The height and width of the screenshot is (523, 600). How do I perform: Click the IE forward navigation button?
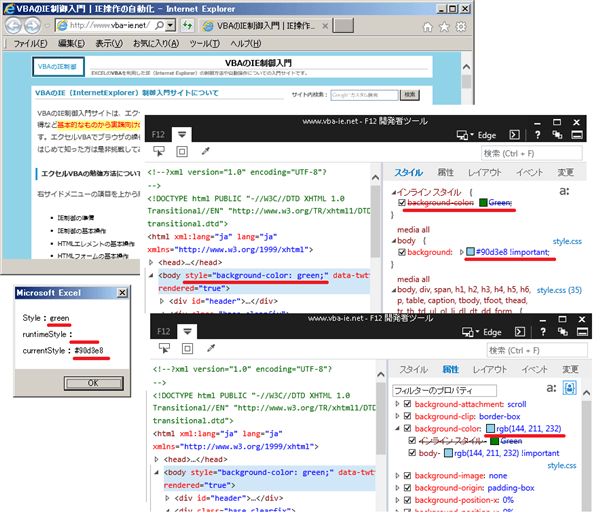point(32,26)
